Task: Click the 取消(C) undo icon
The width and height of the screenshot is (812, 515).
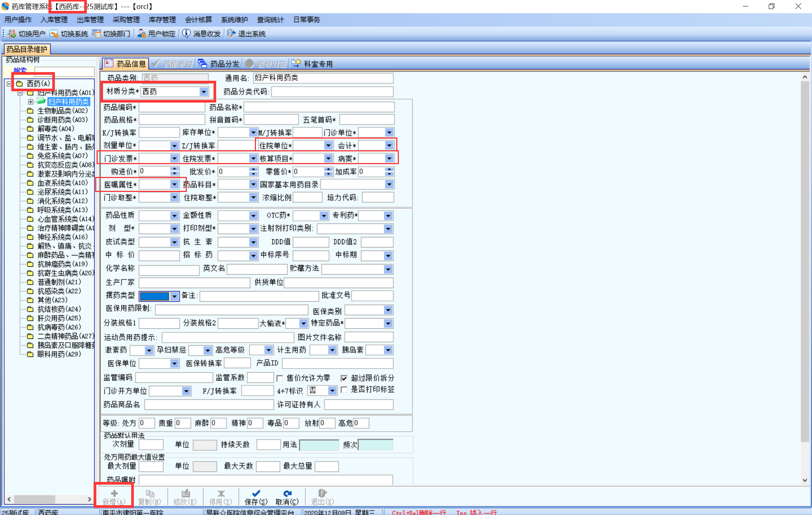Action: (287, 494)
